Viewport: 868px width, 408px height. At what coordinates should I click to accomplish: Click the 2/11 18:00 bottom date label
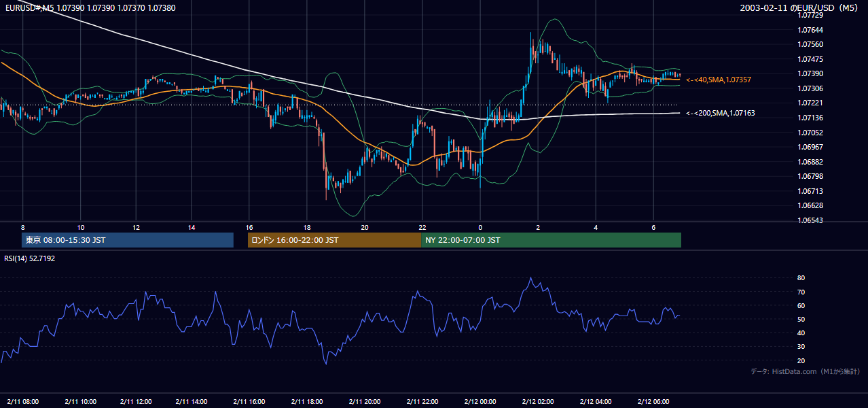[307, 401]
